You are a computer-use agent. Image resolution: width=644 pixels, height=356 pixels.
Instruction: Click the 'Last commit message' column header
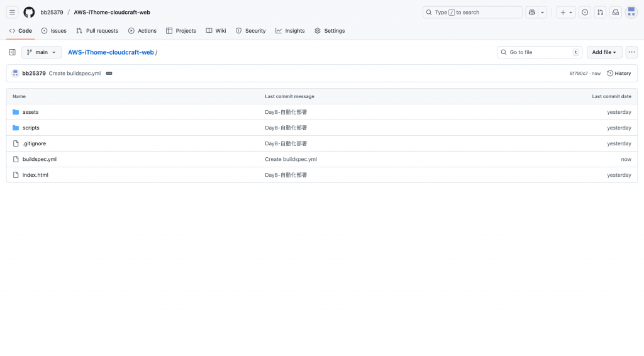[x=289, y=96]
